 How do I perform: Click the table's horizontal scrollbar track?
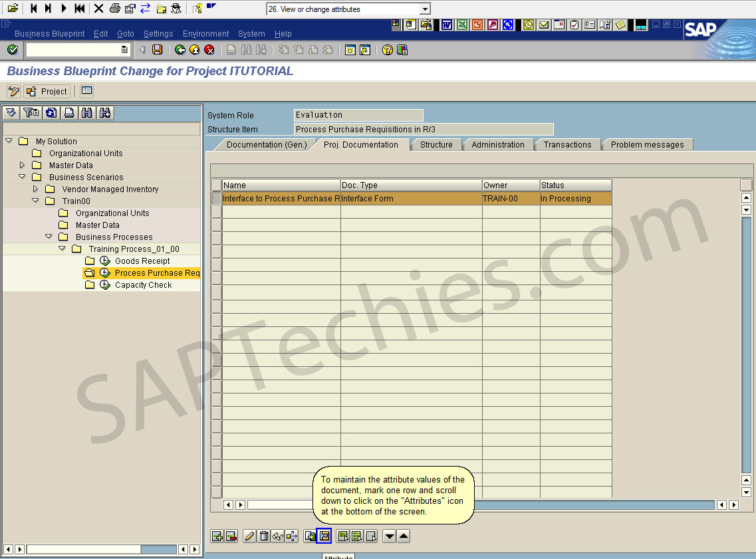[x=594, y=504]
